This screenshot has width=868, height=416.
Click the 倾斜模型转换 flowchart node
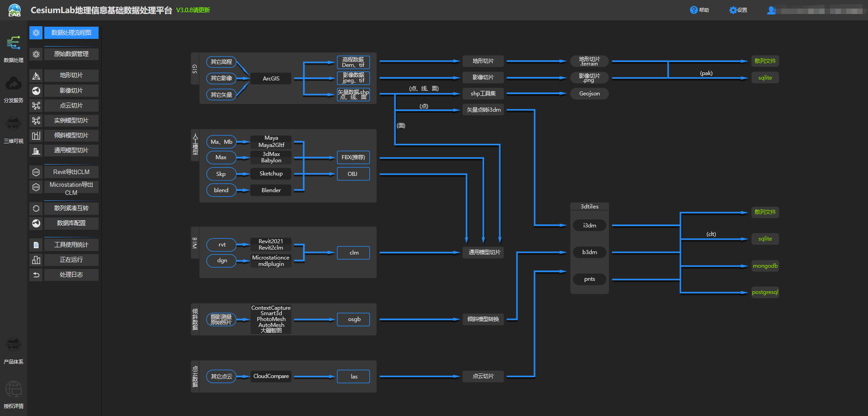point(483,319)
